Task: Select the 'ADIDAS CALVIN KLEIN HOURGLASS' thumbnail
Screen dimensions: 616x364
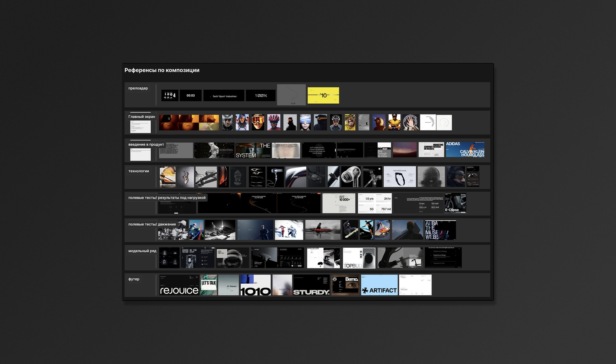Action: 465,150
